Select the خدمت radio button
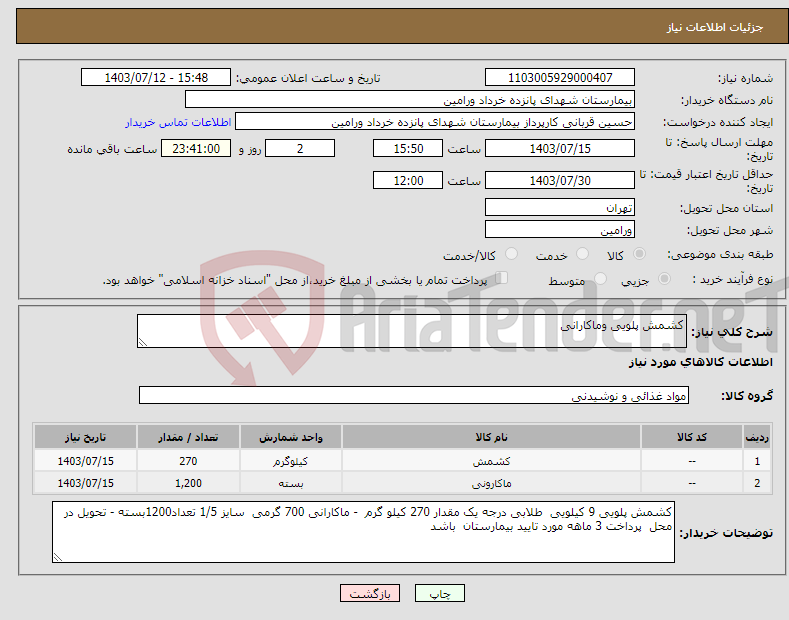Screen dimensions: 789x620 pos(582,254)
